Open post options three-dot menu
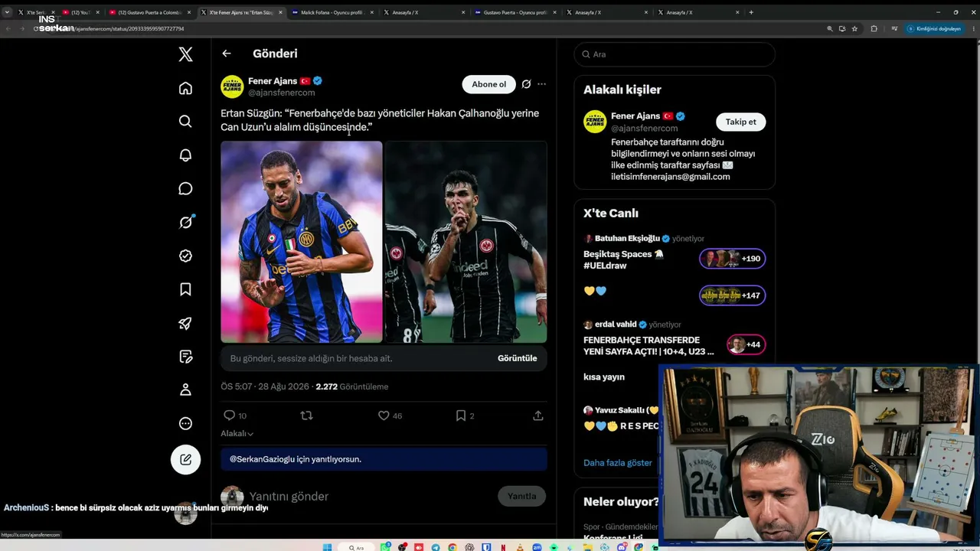 pos(542,84)
